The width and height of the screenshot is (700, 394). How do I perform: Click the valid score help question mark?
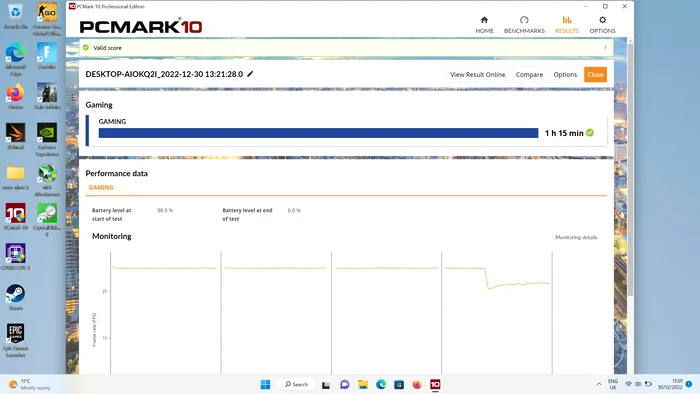tap(605, 48)
